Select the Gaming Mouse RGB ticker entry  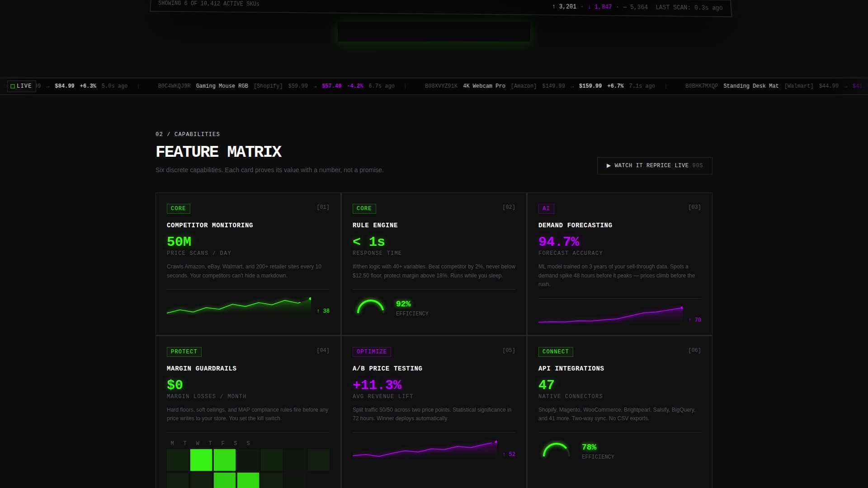[x=222, y=86]
